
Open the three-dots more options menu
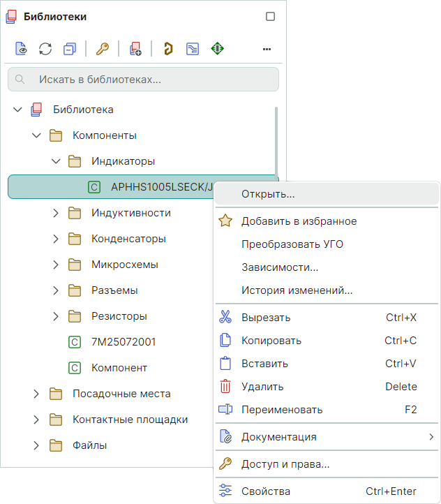point(267,49)
